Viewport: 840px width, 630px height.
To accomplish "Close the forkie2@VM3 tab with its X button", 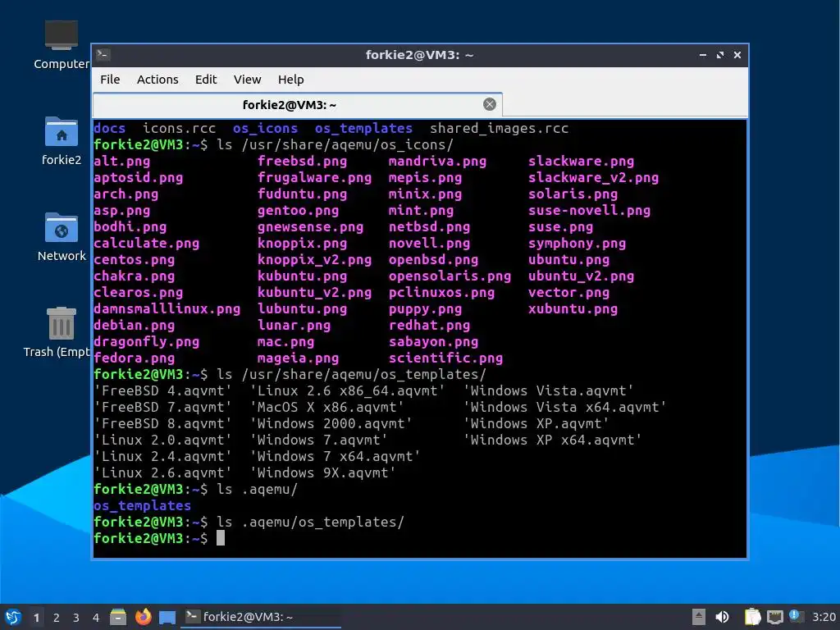I will tap(489, 104).
